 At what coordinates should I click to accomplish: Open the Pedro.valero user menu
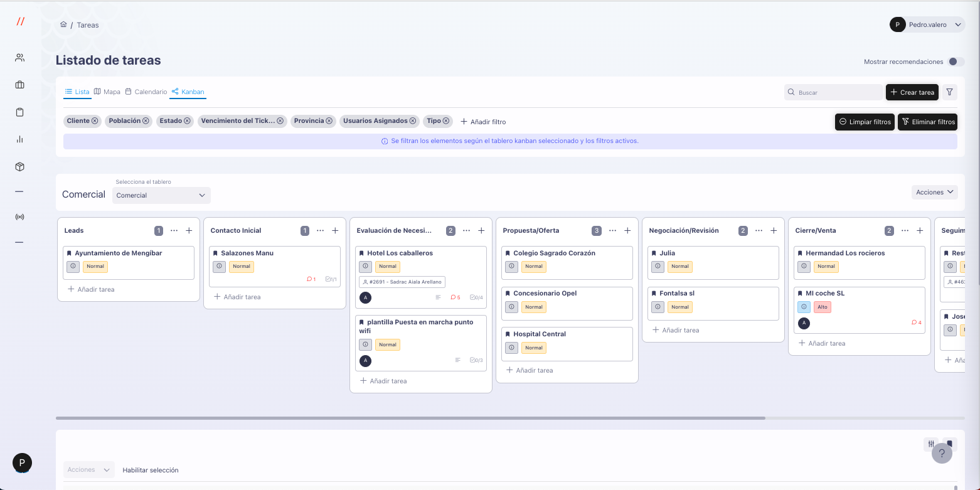coord(927,24)
